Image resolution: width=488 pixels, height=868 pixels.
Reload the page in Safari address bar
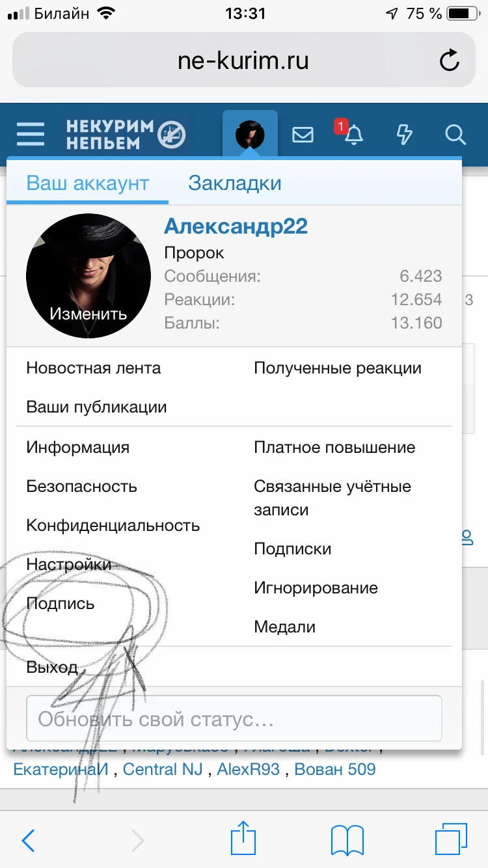[x=450, y=61]
